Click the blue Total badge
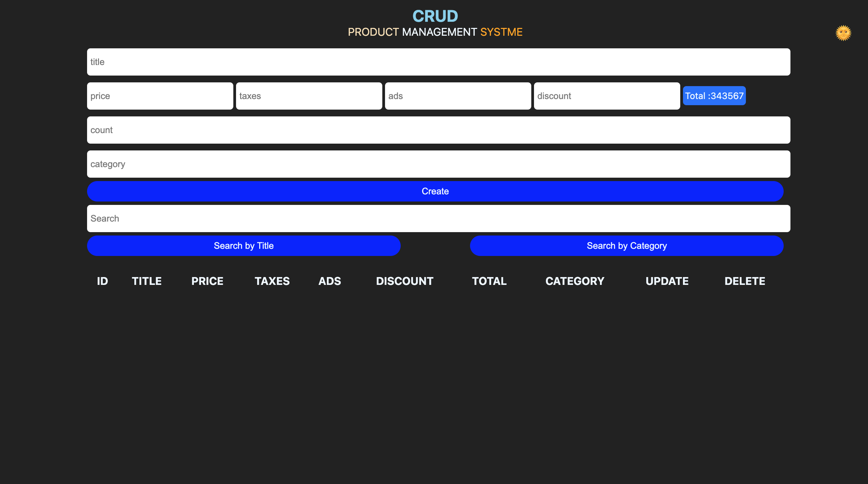The height and width of the screenshot is (484, 868). pos(714,96)
